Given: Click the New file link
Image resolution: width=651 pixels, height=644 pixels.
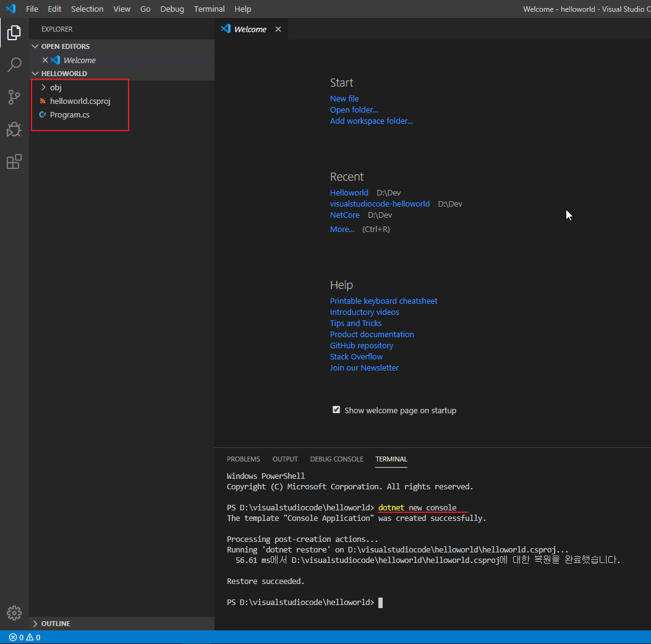Looking at the screenshot, I should point(344,99).
